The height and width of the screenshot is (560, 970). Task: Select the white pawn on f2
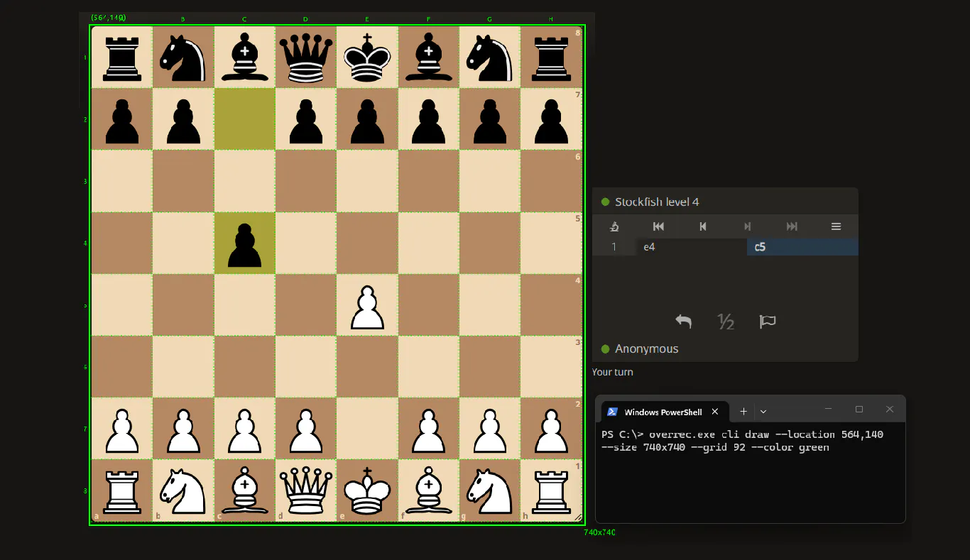428,429
